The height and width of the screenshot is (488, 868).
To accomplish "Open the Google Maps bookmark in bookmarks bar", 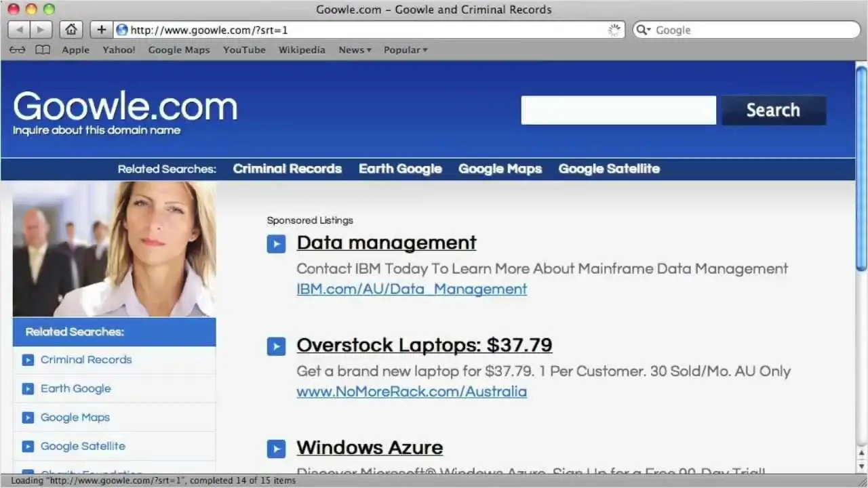I will 179,49.
